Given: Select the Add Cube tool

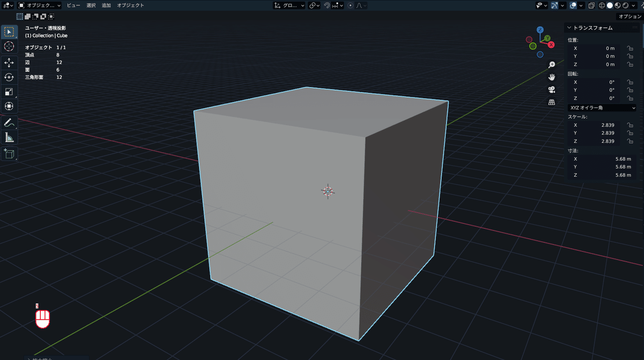Looking at the screenshot, I should (x=9, y=154).
